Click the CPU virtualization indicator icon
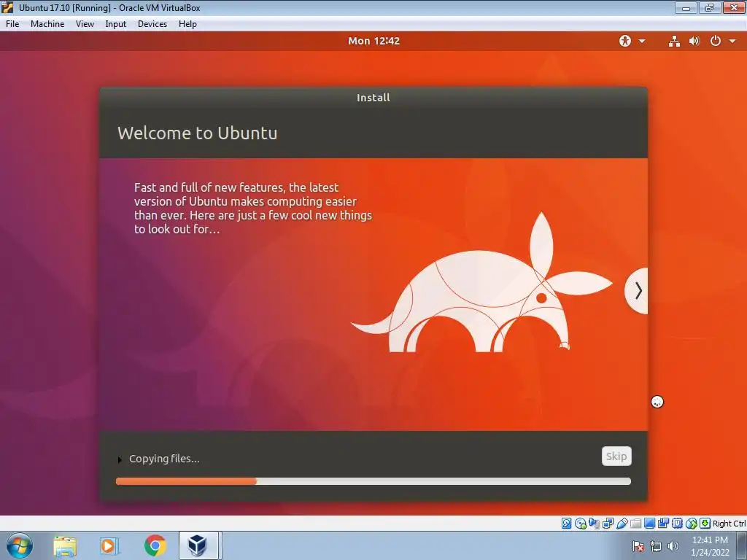This screenshot has height=560, width=747. pyautogui.click(x=677, y=524)
